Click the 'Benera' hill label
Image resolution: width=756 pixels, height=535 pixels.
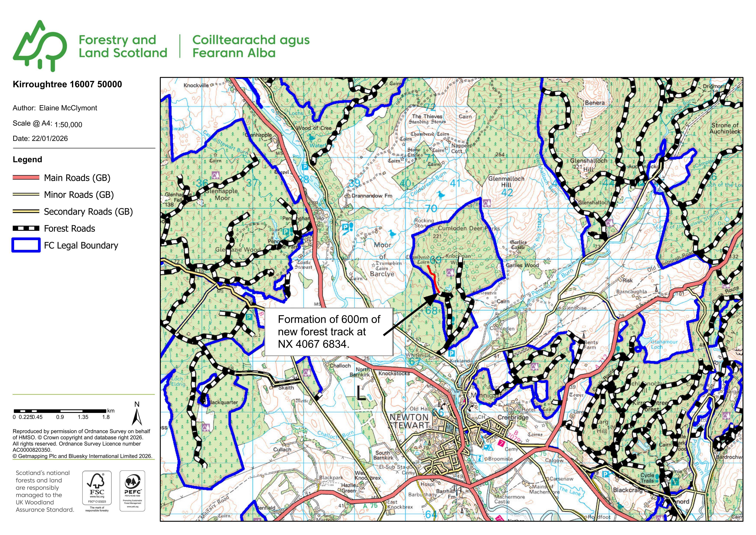click(x=595, y=103)
